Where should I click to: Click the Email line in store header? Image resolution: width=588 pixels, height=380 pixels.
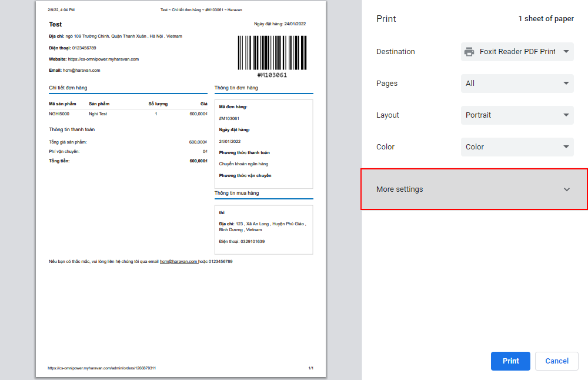pos(75,71)
